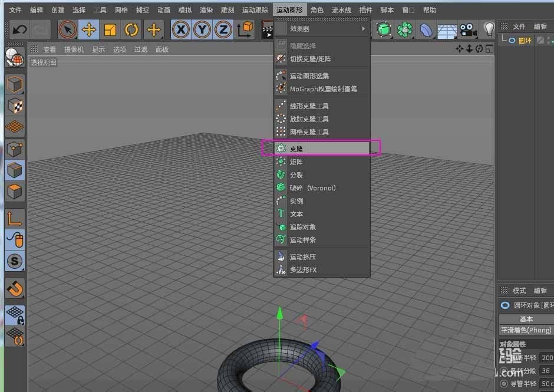Toggle the X axis lock
This screenshot has width=554, height=392.
pyautogui.click(x=181, y=28)
